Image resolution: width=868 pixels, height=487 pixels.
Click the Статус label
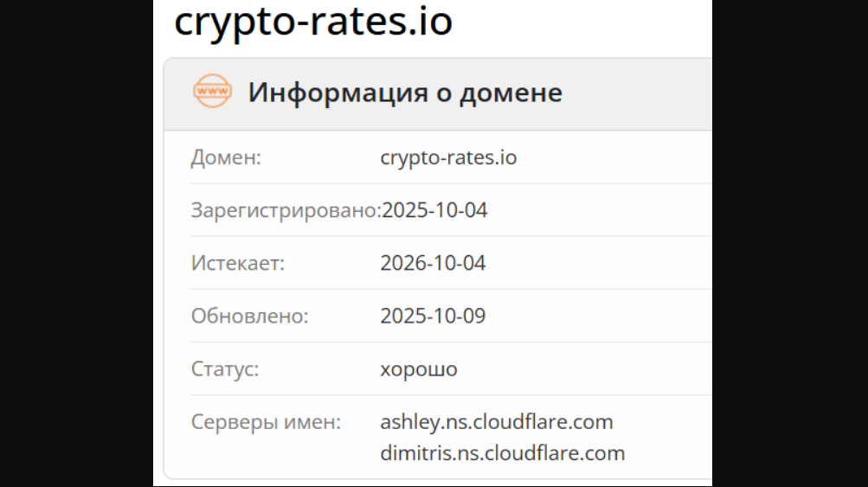[225, 369]
